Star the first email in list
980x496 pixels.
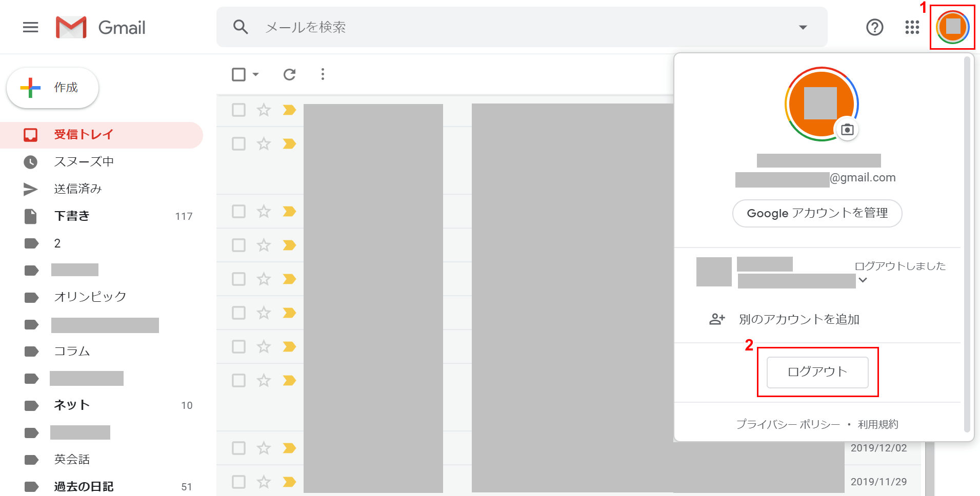point(264,110)
